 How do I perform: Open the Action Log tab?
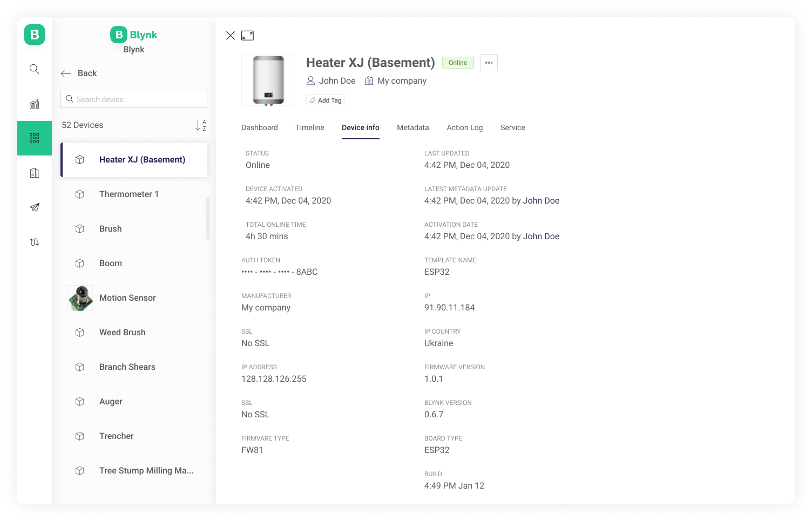coord(464,128)
